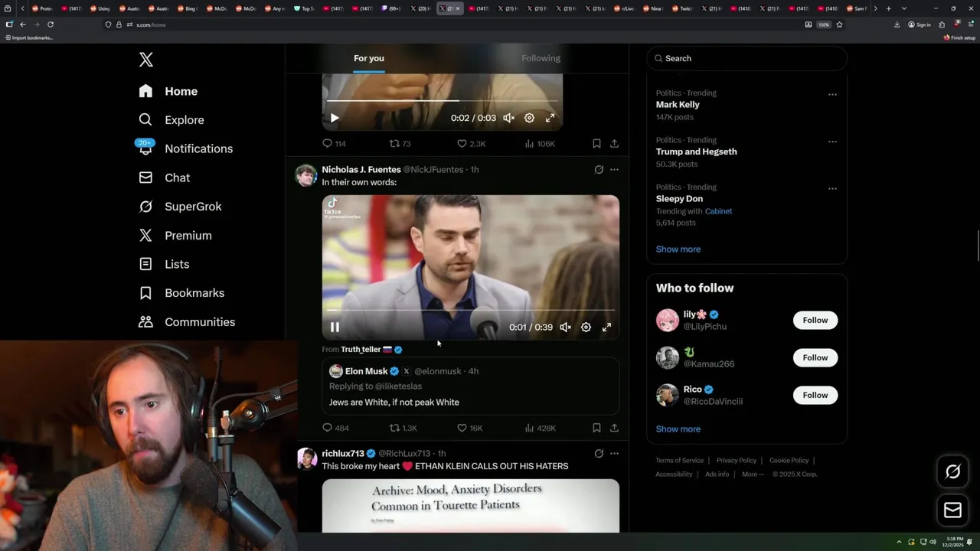
Task: Open the Mark Kelly trending topic
Action: pyautogui.click(x=678, y=105)
